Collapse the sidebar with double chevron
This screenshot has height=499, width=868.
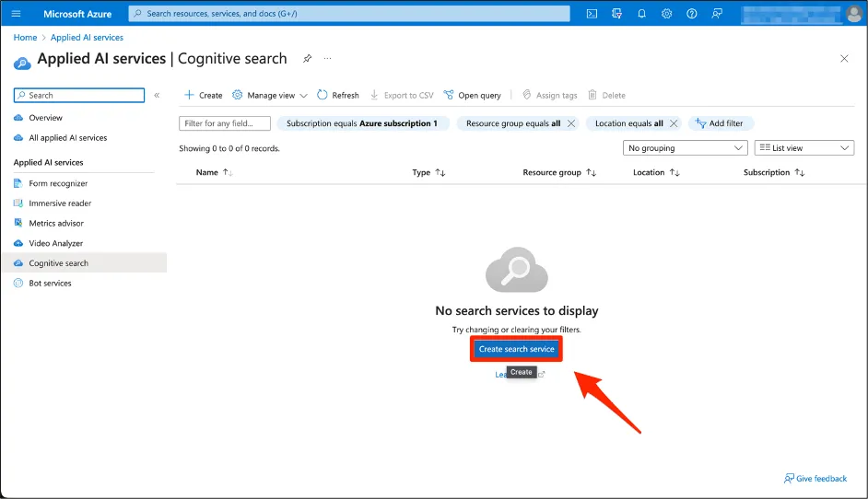pyautogui.click(x=157, y=95)
